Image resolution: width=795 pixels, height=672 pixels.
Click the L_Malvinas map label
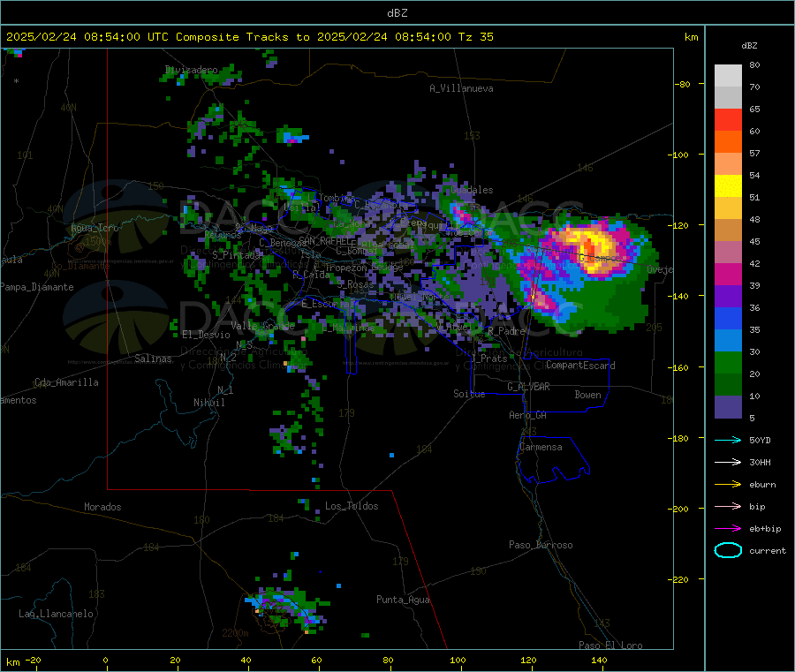tap(348, 328)
